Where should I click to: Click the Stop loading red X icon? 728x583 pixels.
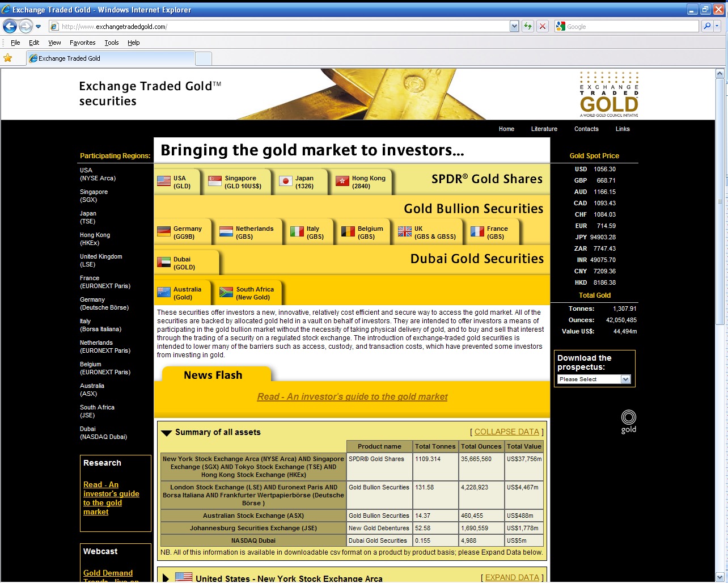pos(543,26)
